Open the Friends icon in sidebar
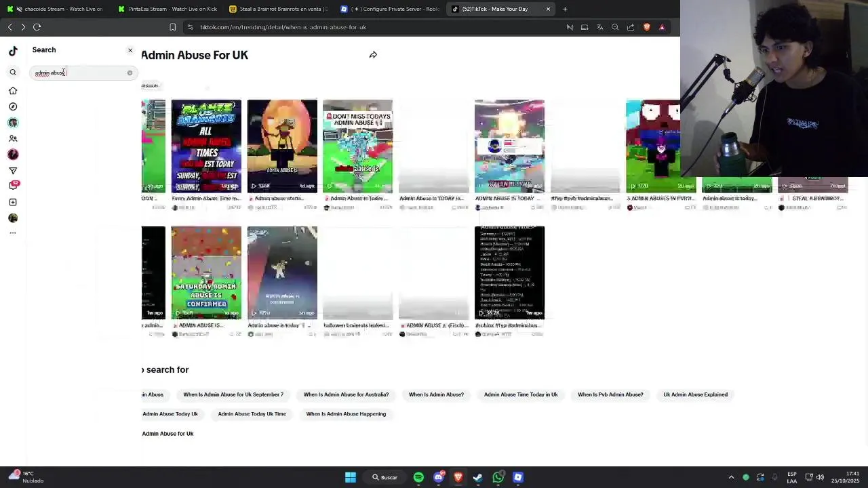 tap(13, 138)
